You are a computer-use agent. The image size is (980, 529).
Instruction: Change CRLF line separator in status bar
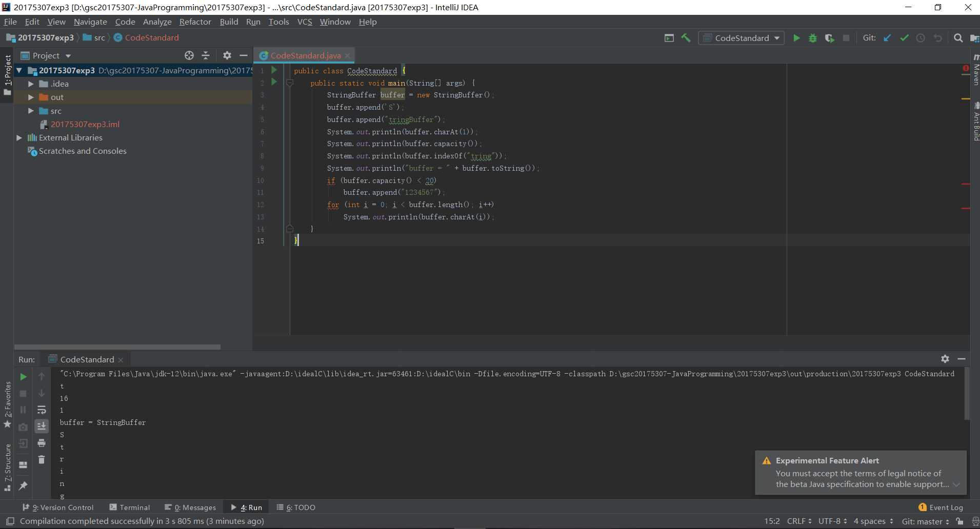click(x=799, y=521)
